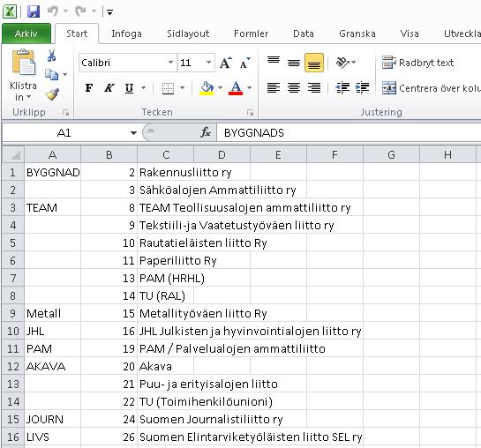Viewport: 481px width, 448px height.
Task: Toggle highlighted bottom align button
Action: point(314,63)
